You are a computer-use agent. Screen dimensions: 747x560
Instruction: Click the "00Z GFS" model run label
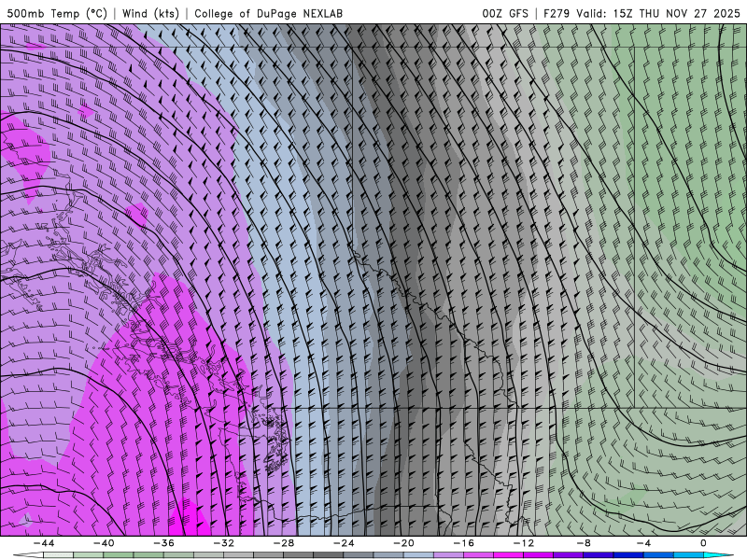click(505, 13)
